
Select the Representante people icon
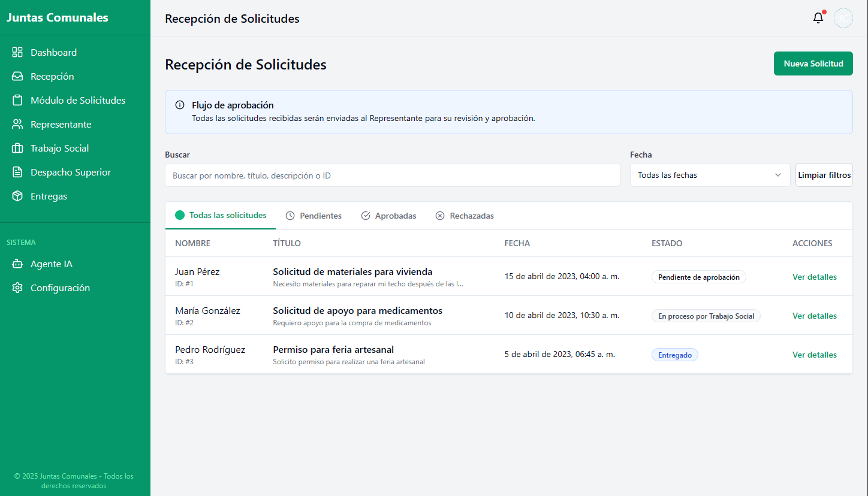[17, 124]
